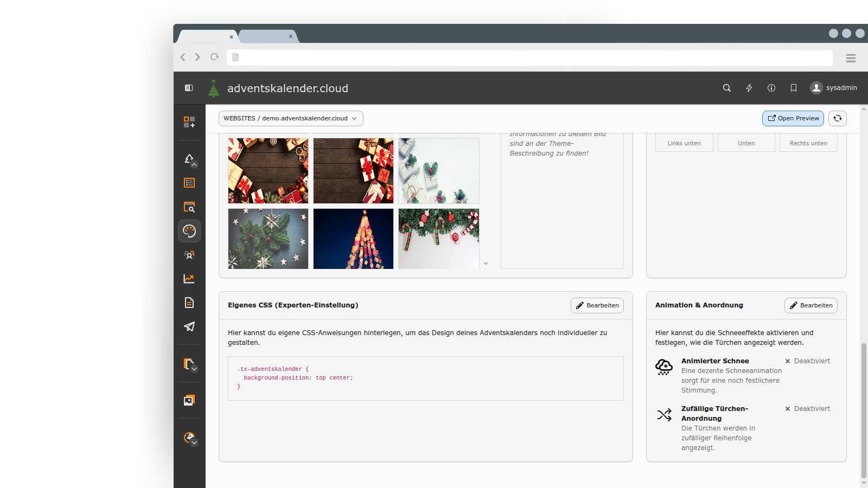868x488 pixels.
Task: Select the Links unten position
Action: [x=684, y=143]
